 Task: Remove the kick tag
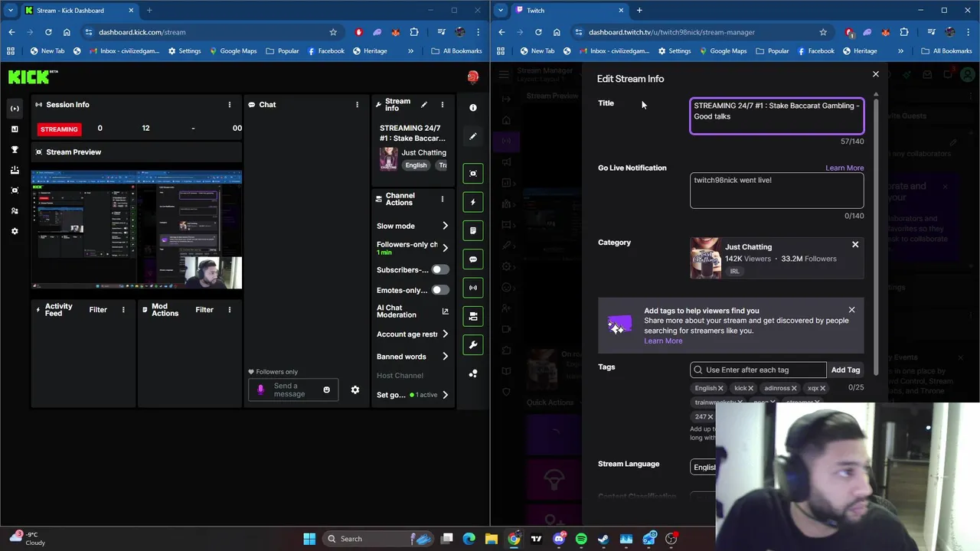pos(750,388)
